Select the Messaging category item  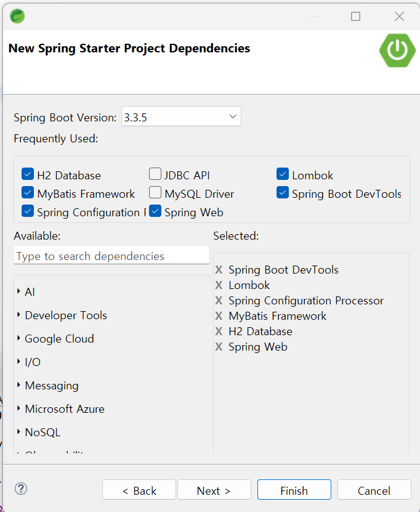(x=52, y=386)
